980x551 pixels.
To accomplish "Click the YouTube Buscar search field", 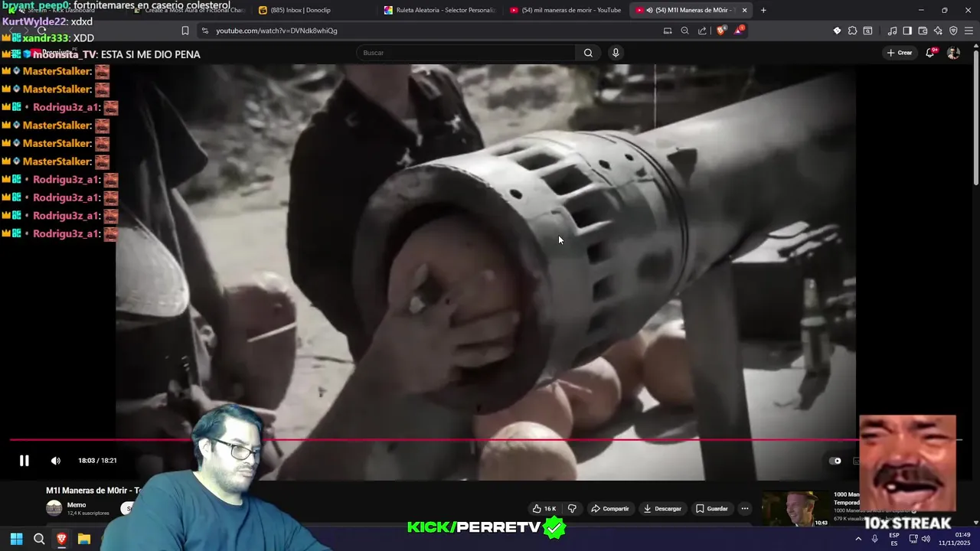I will pyautogui.click(x=465, y=53).
